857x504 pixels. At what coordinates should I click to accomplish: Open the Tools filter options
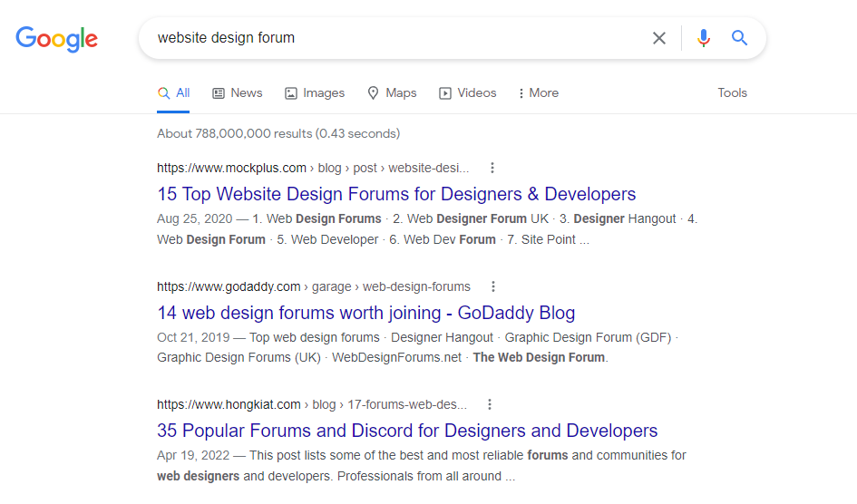732,92
